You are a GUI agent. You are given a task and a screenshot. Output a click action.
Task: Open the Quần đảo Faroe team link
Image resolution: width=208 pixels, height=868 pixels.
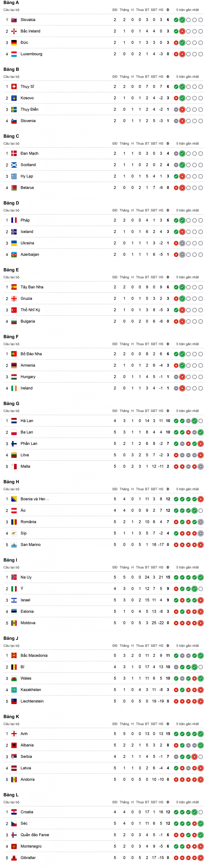point(35,835)
